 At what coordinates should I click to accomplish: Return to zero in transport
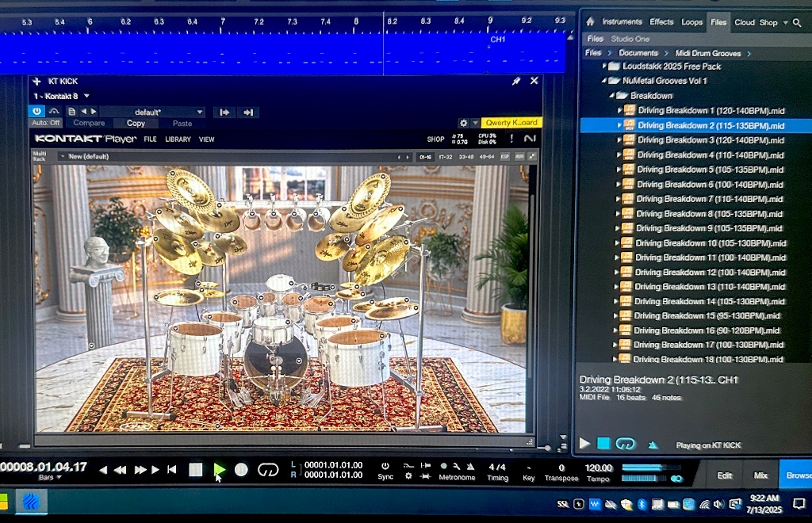tap(171, 470)
